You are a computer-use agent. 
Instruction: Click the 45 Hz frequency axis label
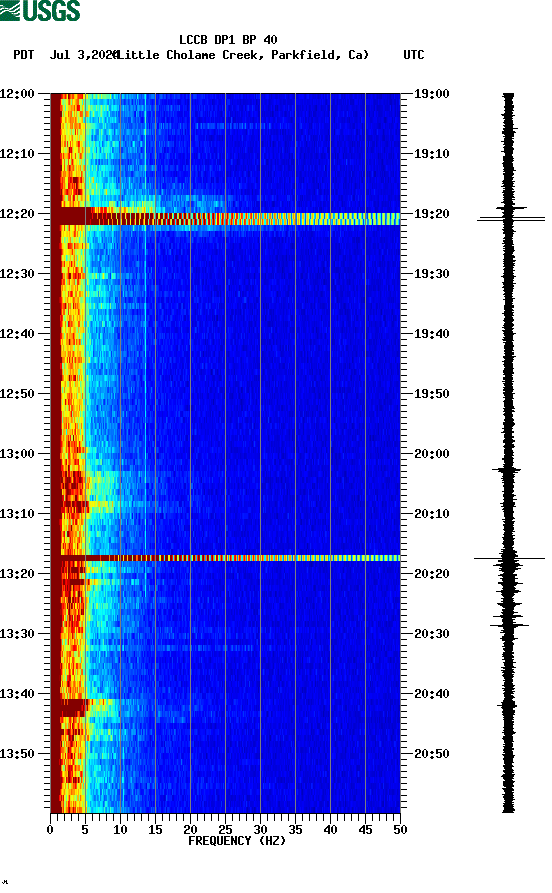(x=365, y=830)
